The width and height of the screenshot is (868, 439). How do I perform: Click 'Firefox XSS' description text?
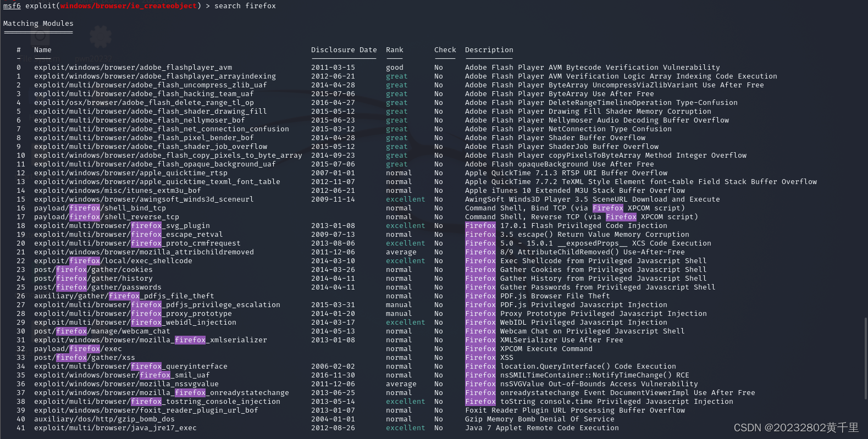489,358
